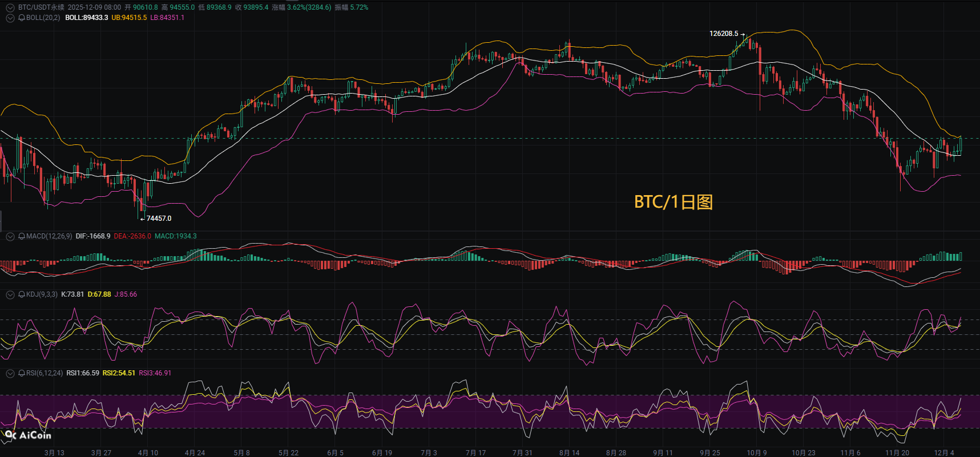Click the 74457.0 low price marker
Image resolution: width=980 pixels, height=457 pixels.
(159, 219)
